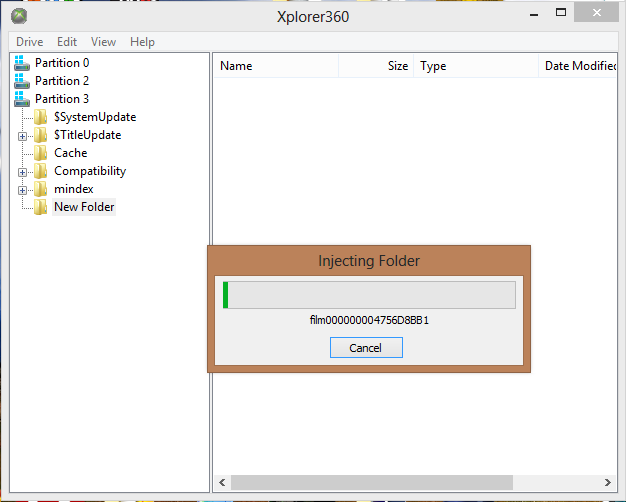Select the Partition 2 drive icon
The width and height of the screenshot is (626, 502).
(22, 81)
